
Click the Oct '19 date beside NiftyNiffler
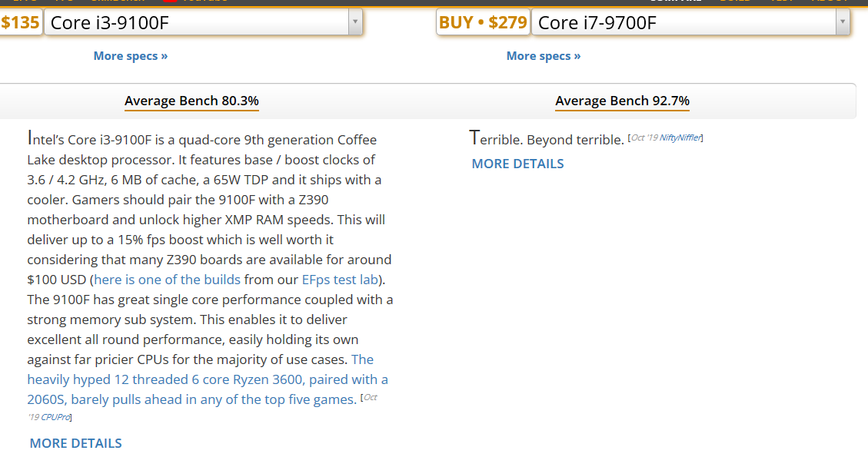point(644,138)
